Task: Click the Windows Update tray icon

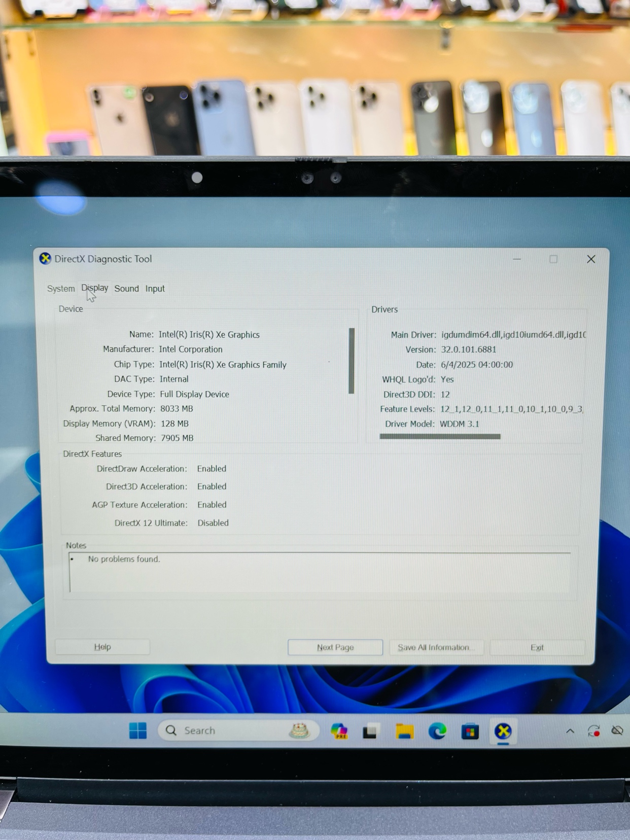Action: coord(593,731)
